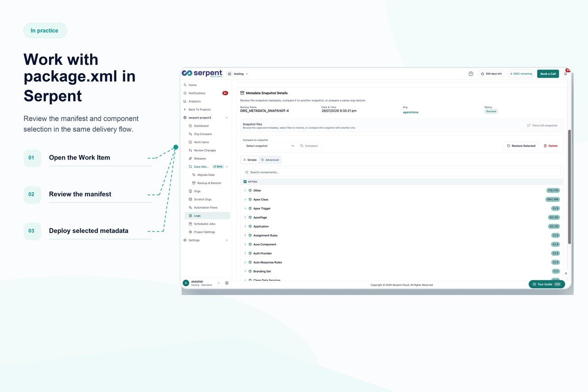
Task: Click View full snapshot button
Action: click(542, 125)
